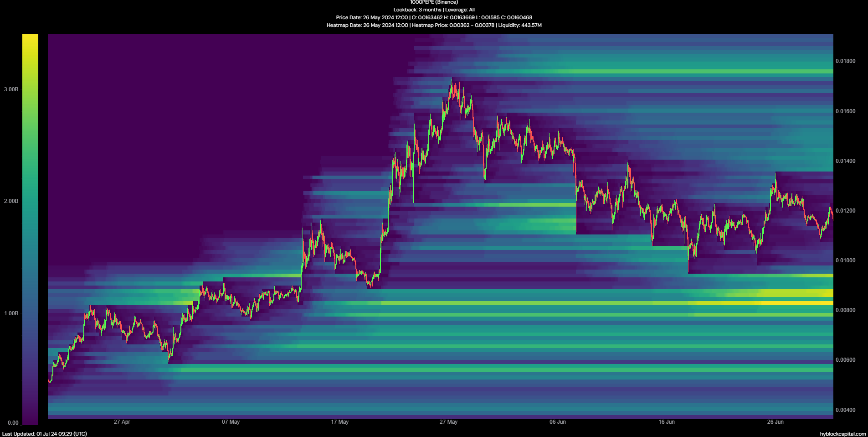Image resolution: width=868 pixels, height=437 pixels.
Task: Click the 27 May date axis label
Action: click(449, 422)
